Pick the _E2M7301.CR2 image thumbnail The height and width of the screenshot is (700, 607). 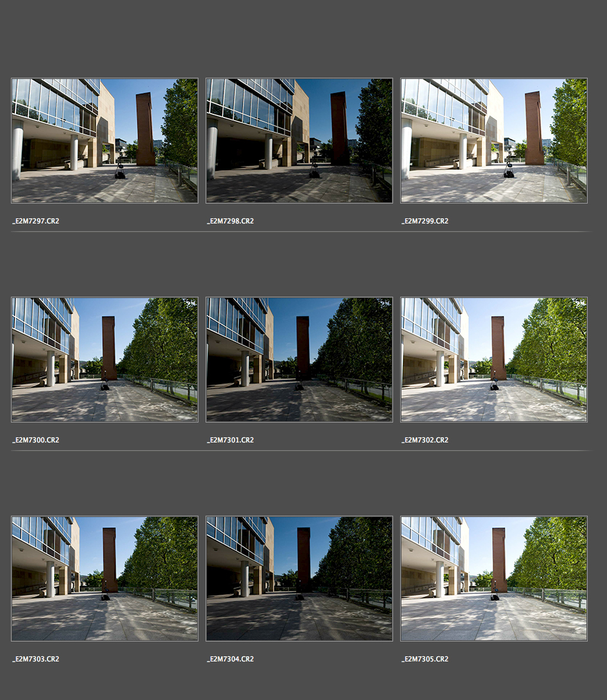point(299,360)
